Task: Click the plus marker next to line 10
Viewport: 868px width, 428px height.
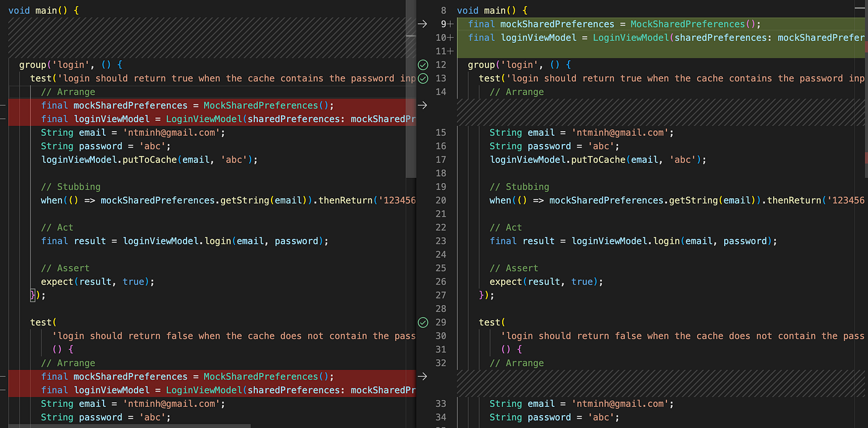Action: pos(451,37)
